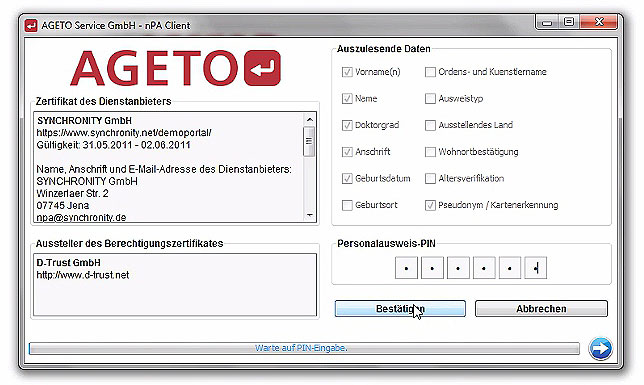Screen dimensions: 644x385
Task: Click the first PIN digit field
Action: click(406, 268)
